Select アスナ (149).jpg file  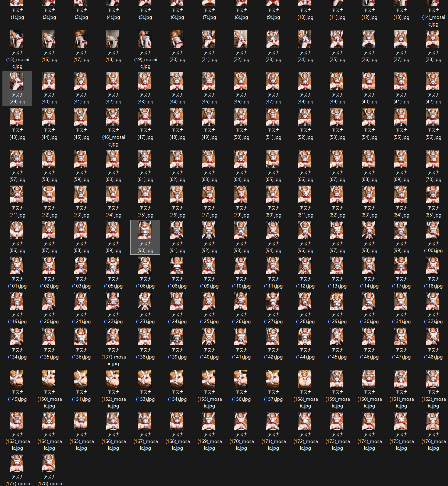[17, 386]
